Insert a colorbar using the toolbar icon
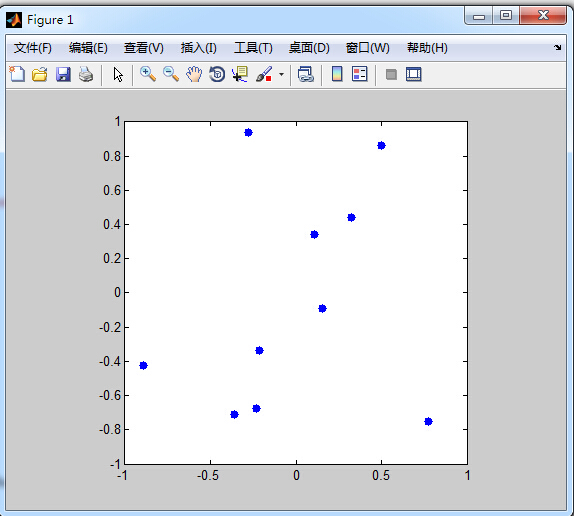Image resolution: width=574 pixels, height=516 pixels. 337,74
